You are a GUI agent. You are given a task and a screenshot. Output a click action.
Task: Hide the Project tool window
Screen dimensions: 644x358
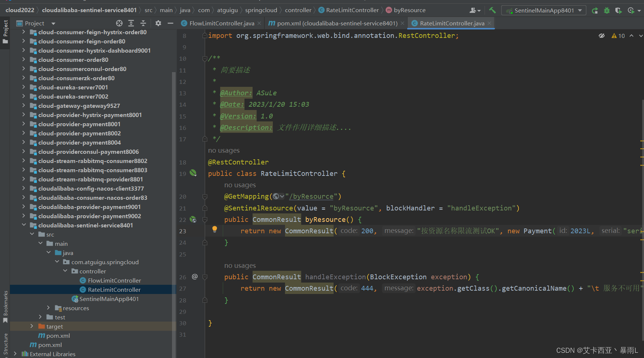click(x=170, y=23)
